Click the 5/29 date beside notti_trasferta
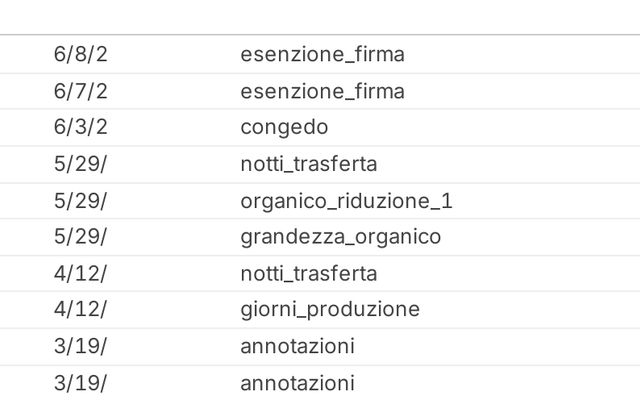The height and width of the screenshot is (400, 640). [x=80, y=164]
